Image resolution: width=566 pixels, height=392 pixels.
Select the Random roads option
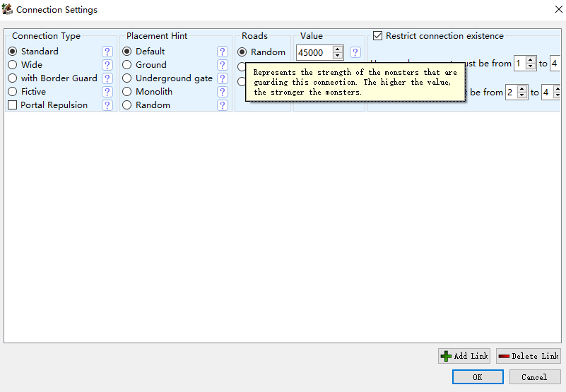click(242, 52)
